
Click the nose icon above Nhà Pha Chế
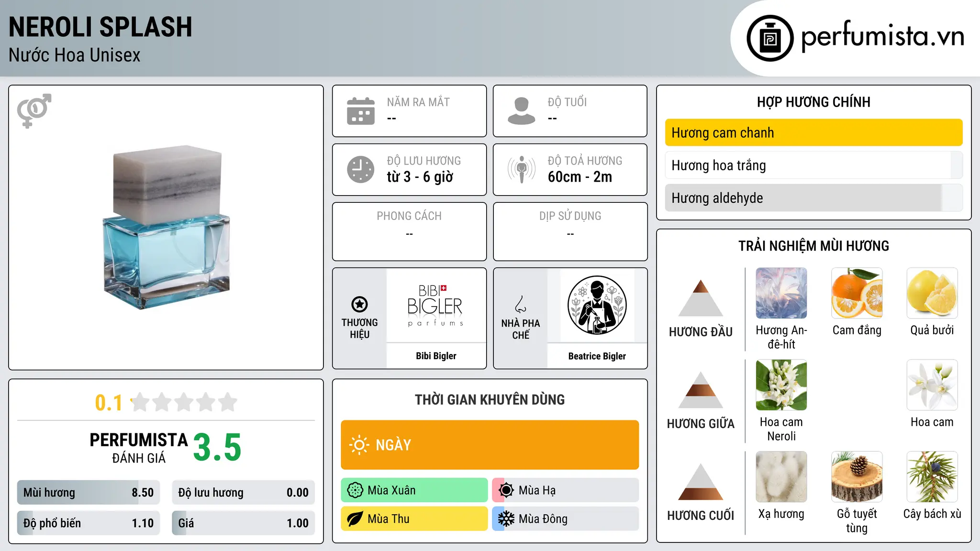(x=521, y=304)
